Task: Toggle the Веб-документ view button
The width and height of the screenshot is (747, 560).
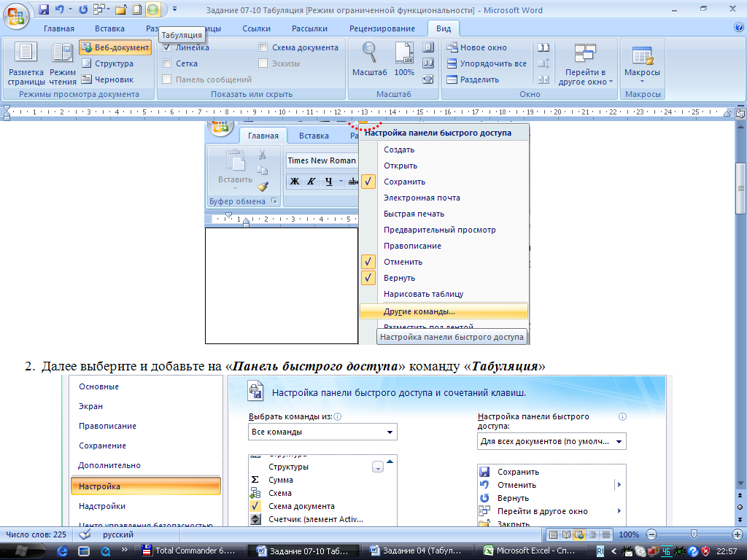Action: pyautogui.click(x=115, y=47)
